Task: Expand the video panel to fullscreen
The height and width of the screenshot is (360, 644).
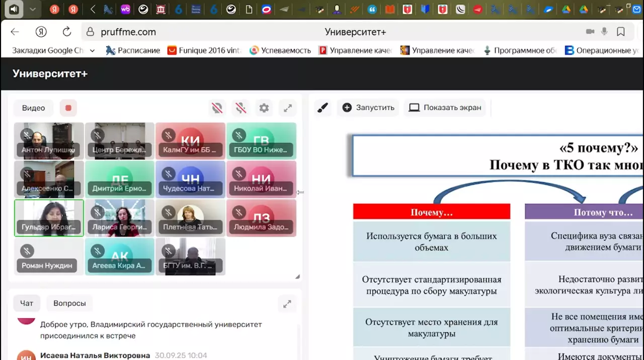Action: pos(288,108)
